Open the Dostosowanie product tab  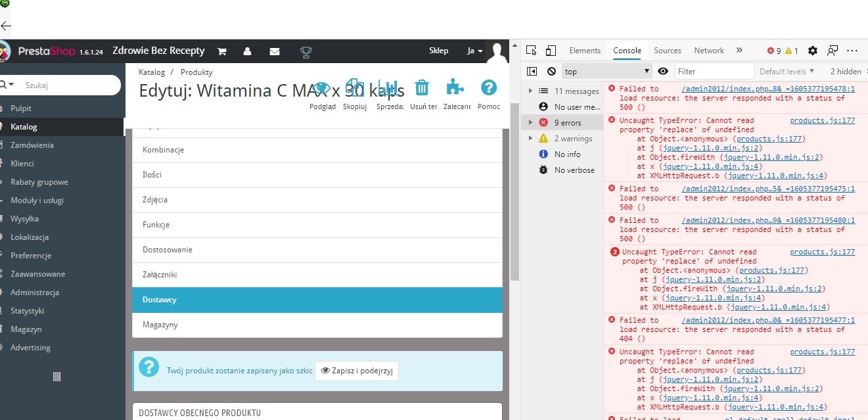point(317,250)
